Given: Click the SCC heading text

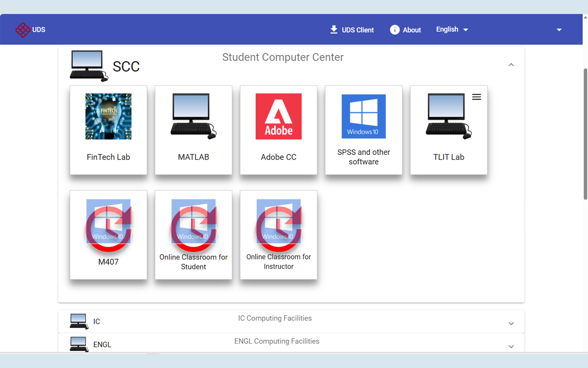Looking at the screenshot, I should pos(126,67).
